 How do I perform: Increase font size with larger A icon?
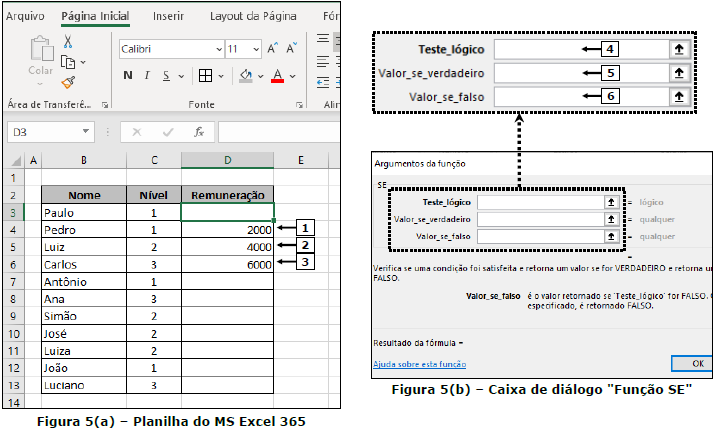273,49
